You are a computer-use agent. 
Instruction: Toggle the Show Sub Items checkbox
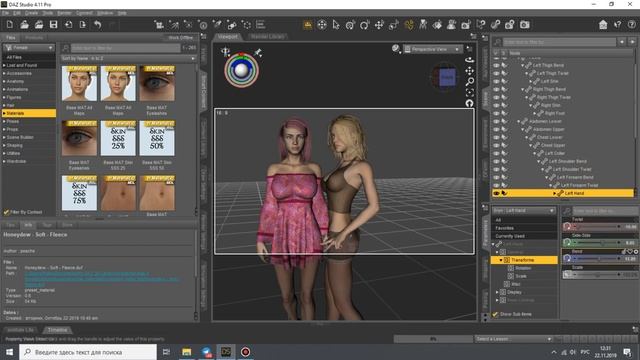click(x=495, y=314)
